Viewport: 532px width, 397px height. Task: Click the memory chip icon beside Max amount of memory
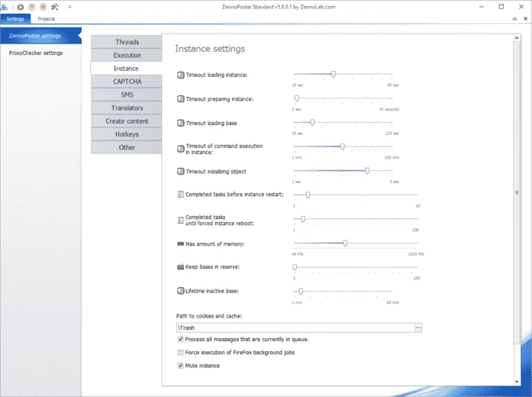(x=180, y=244)
